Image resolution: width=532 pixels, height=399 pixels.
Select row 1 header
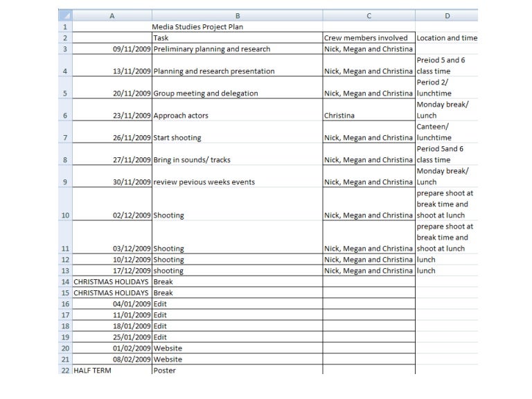[64, 27]
